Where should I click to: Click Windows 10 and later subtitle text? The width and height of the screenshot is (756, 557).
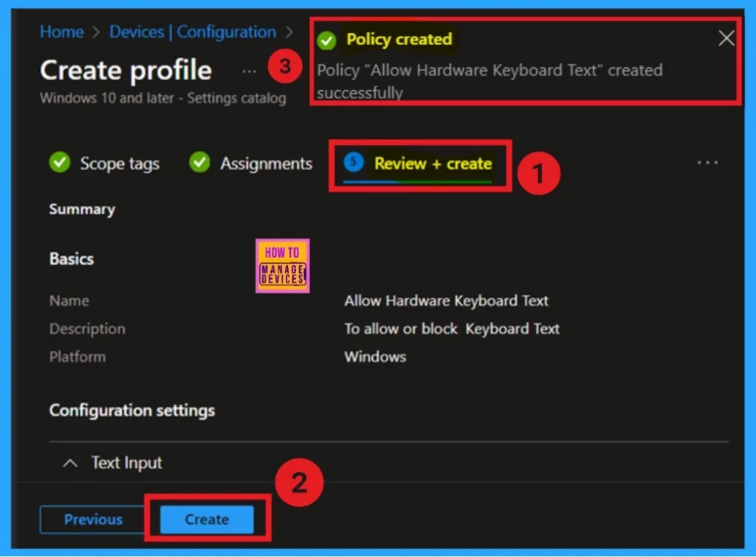[x=163, y=98]
